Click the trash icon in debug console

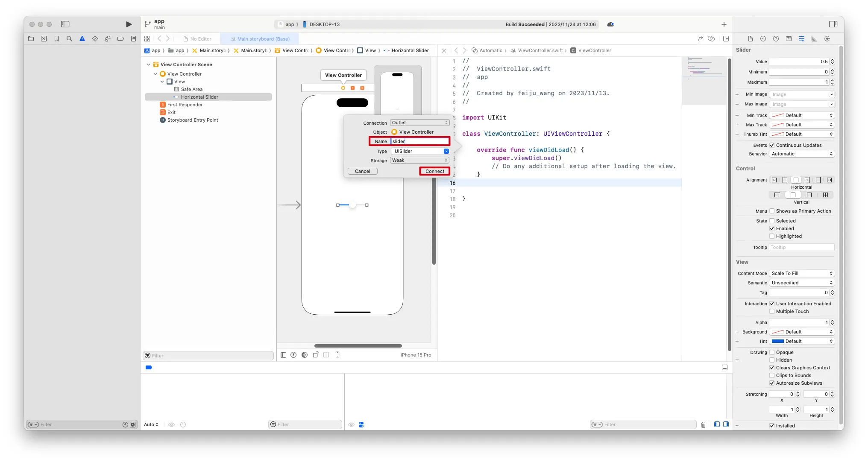703,424
